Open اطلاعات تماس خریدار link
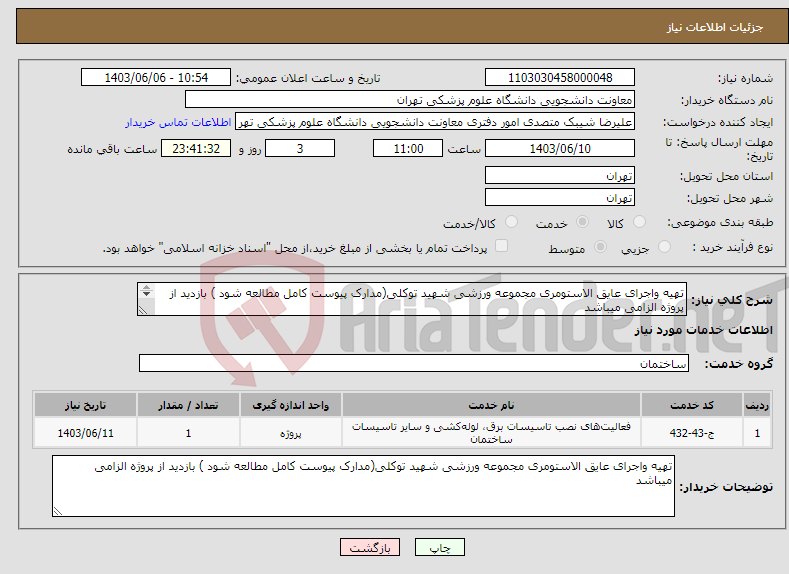789x574 pixels. (x=178, y=122)
